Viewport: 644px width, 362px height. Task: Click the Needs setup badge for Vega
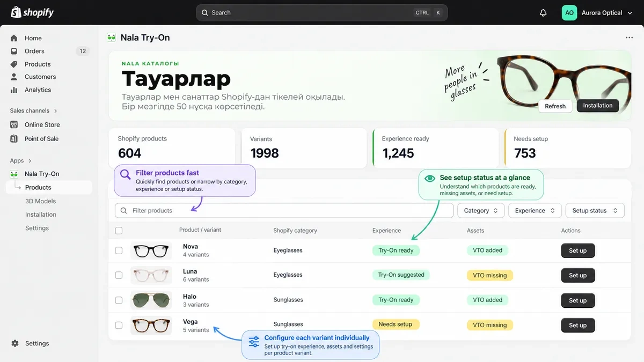click(x=396, y=324)
